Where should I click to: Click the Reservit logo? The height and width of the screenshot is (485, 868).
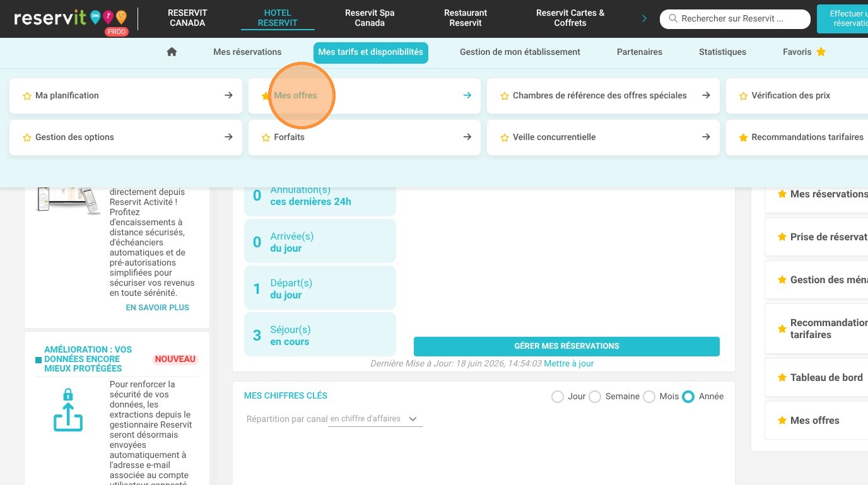69,18
